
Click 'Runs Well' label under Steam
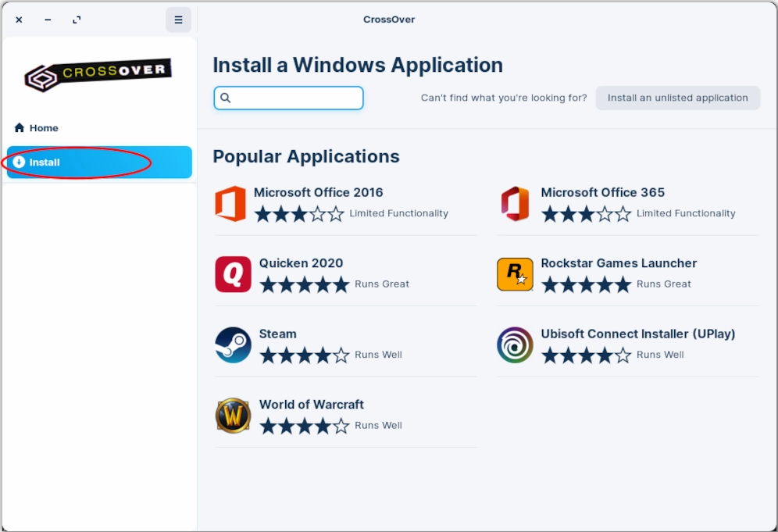point(379,355)
